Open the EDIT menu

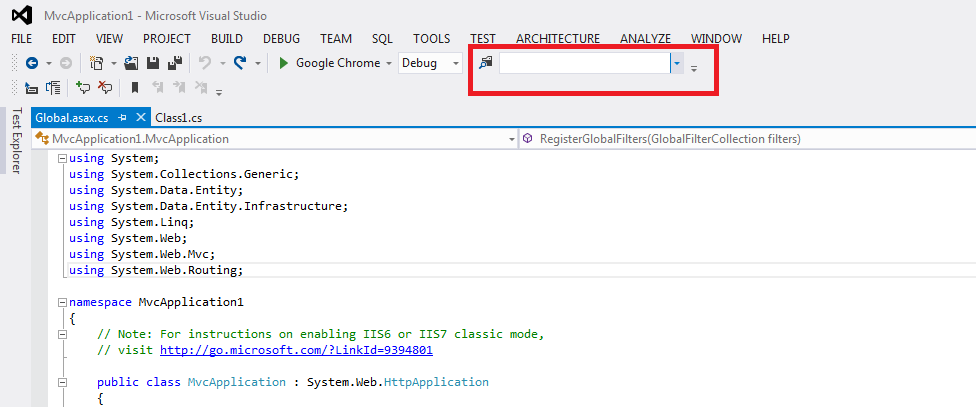click(63, 39)
